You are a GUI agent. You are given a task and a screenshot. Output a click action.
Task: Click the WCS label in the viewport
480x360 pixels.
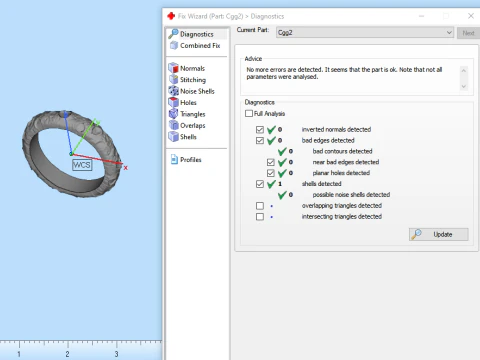[x=82, y=165]
